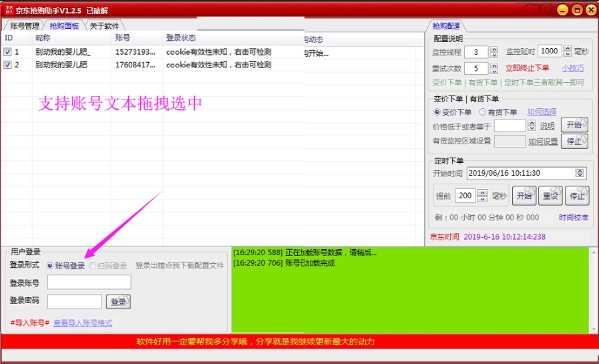Adjust 开始时间 with spinner arrows

coord(580,173)
